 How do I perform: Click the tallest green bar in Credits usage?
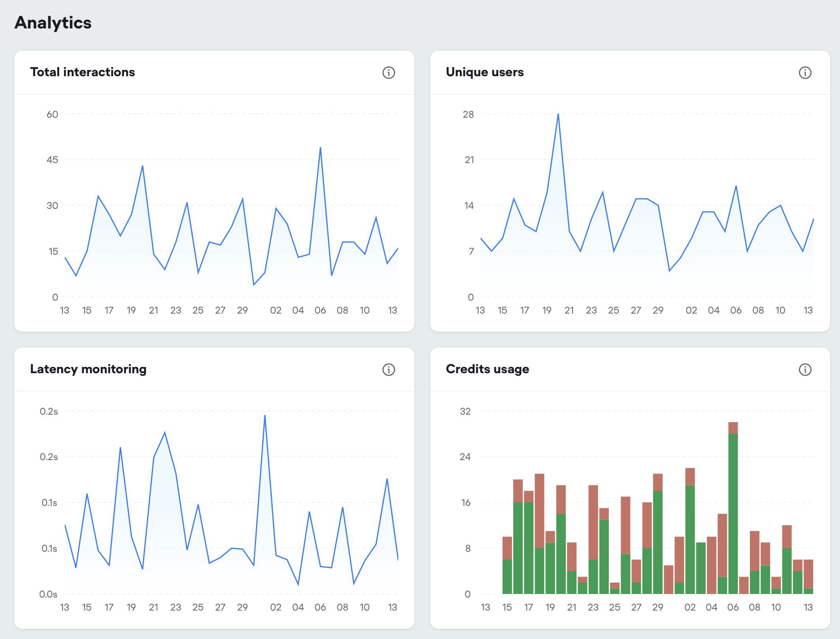[x=733, y=513]
